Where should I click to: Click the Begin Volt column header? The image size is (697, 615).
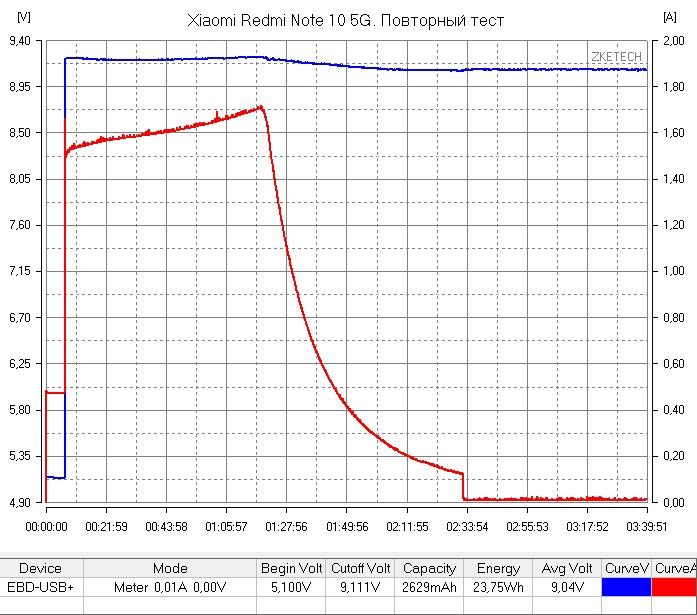click(291, 568)
